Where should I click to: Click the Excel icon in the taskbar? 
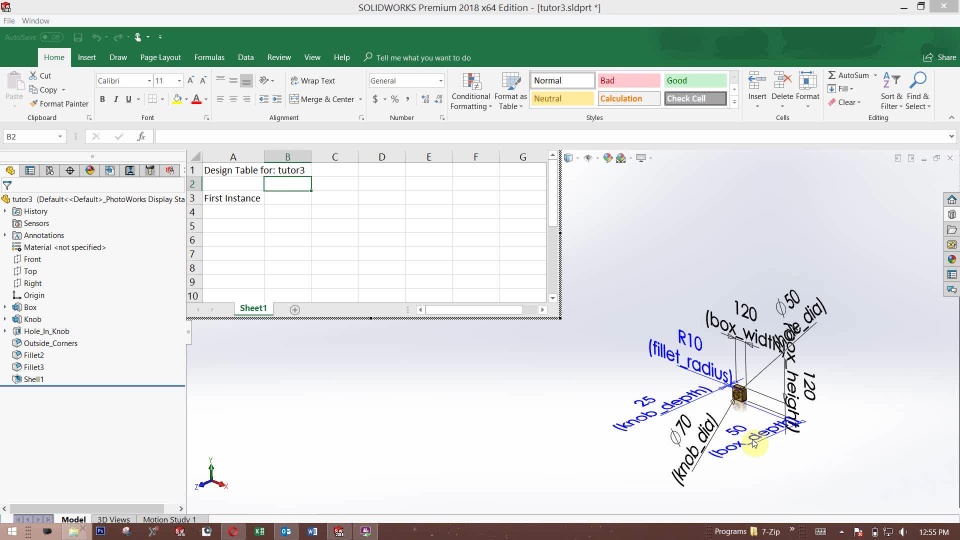[260, 531]
